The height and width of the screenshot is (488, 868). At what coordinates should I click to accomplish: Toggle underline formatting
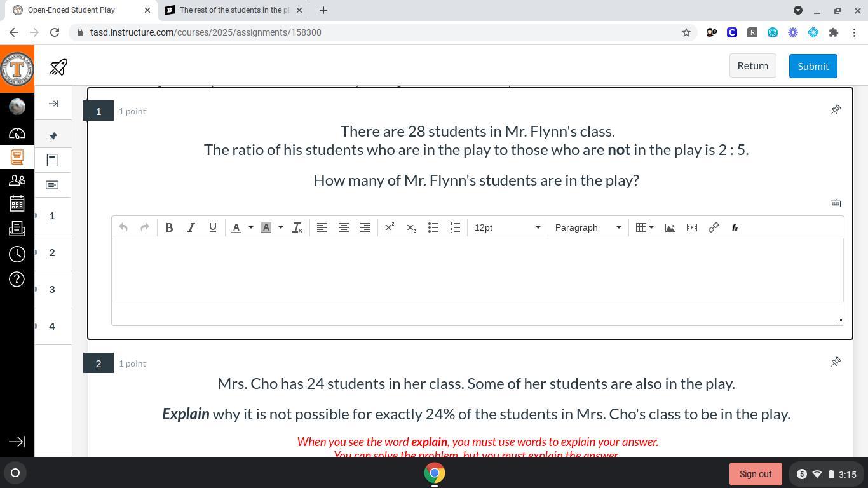pyautogui.click(x=212, y=227)
